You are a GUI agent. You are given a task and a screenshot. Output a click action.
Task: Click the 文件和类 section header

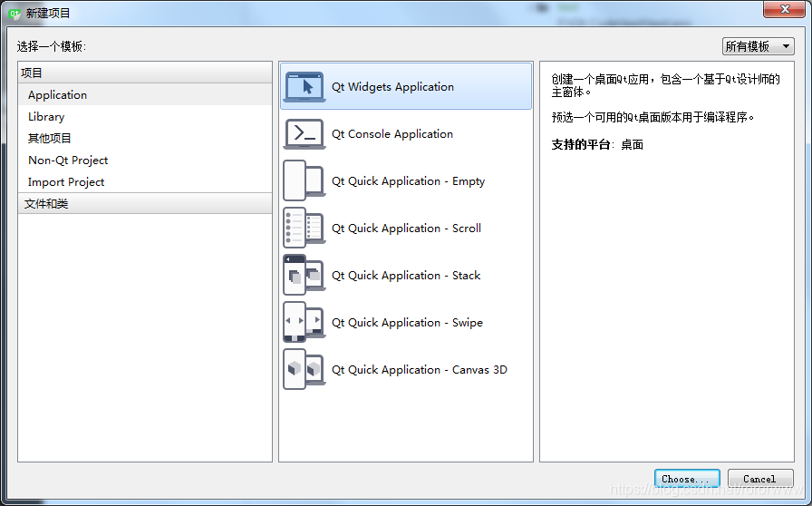coord(144,203)
